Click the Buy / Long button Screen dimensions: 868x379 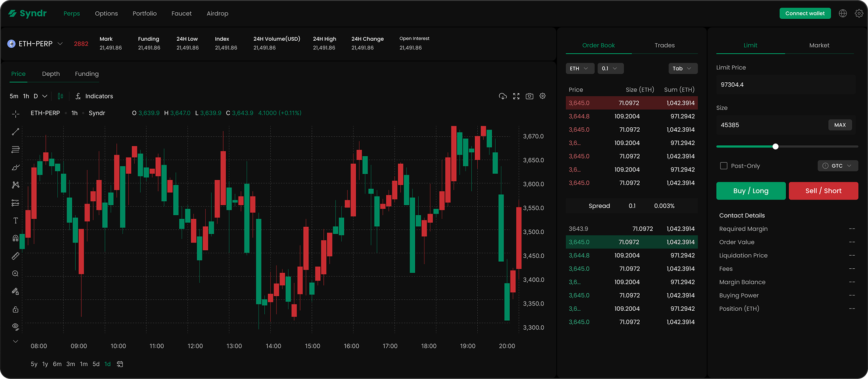(751, 191)
